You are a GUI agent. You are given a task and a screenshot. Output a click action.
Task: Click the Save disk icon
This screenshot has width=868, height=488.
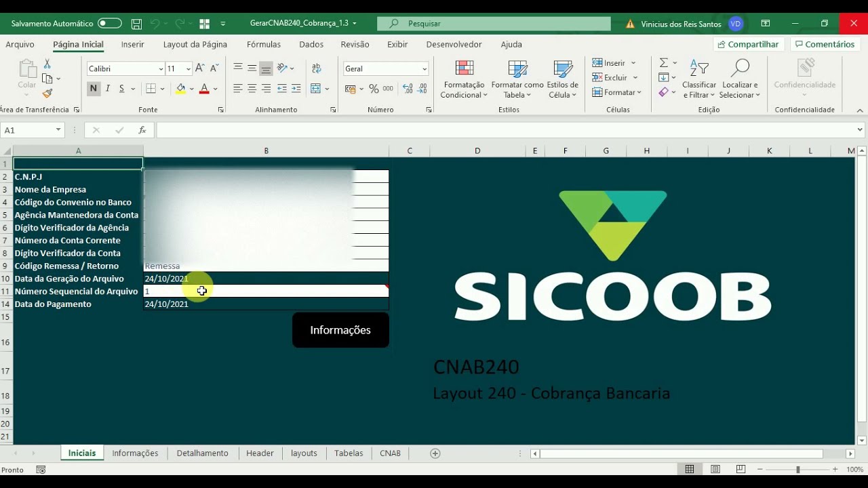136,23
